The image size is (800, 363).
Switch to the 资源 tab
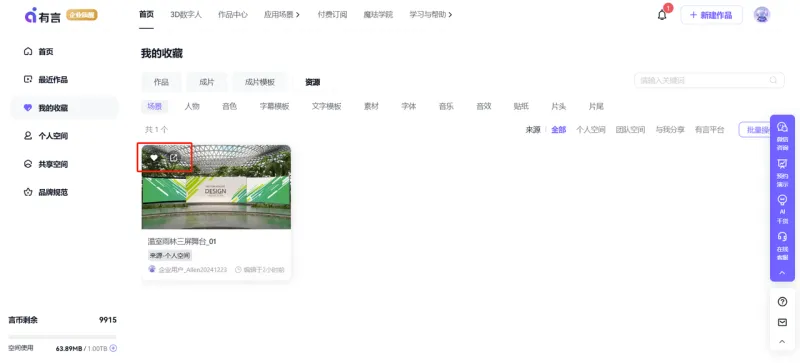coord(313,82)
